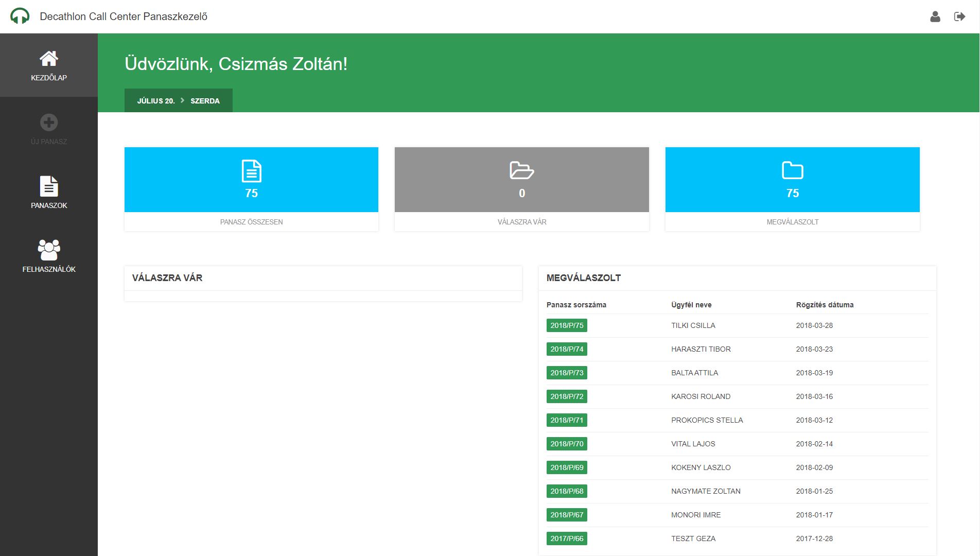
Task: Click the Rögzítés dátuma column header
Action: click(825, 305)
